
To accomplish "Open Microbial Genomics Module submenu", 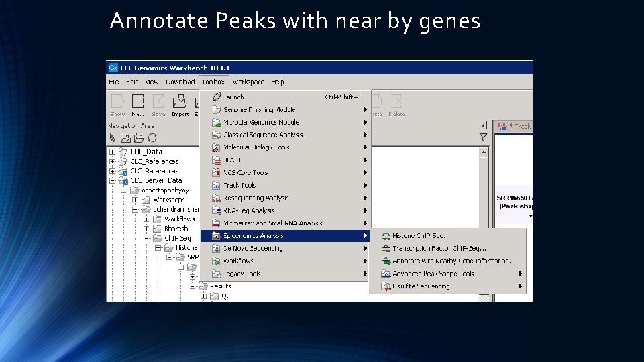I will (x=286, y=122).
